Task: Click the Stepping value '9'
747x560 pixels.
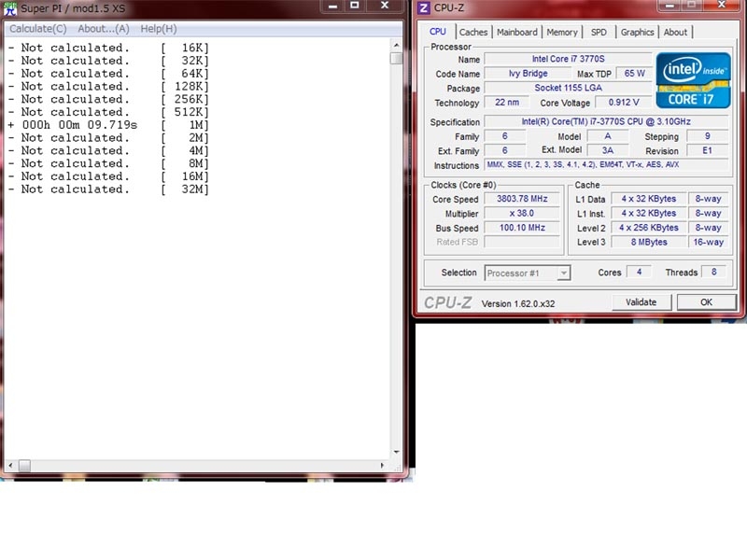Action: (708, 136)
